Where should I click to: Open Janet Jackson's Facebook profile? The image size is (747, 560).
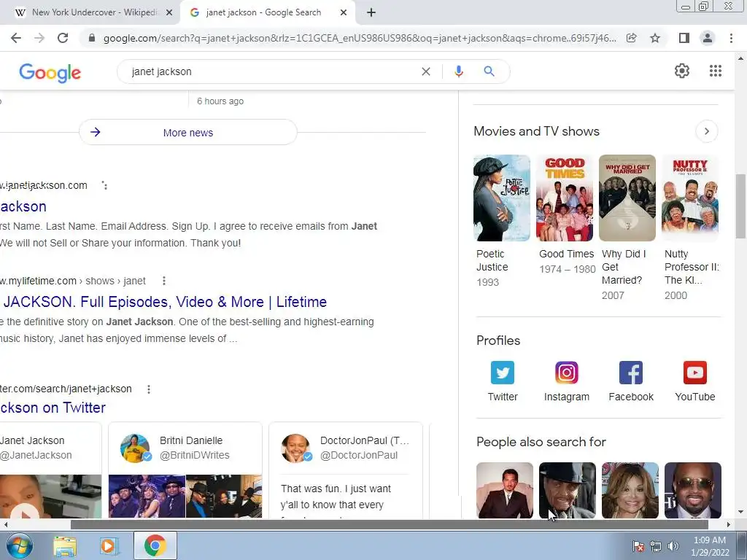click(631, 381)
